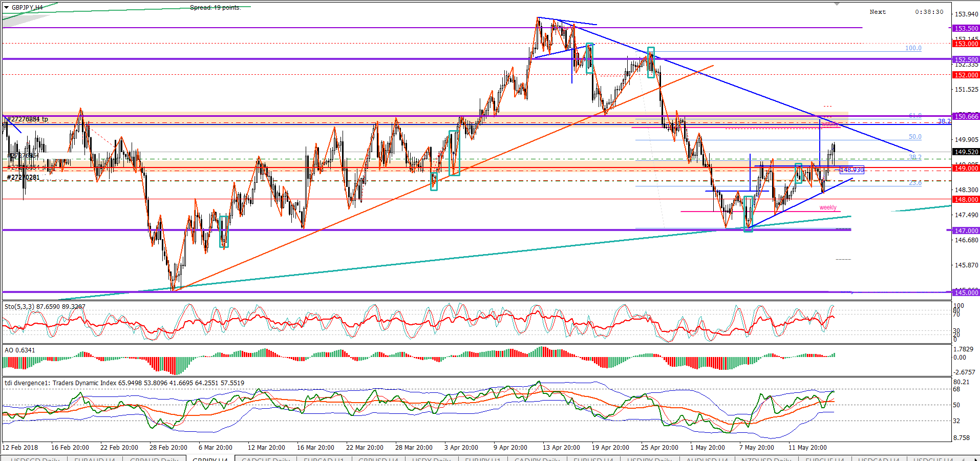Click the 149.000 red price label
Viewport: 980px width, 461px height.
[x=966, y=169]
